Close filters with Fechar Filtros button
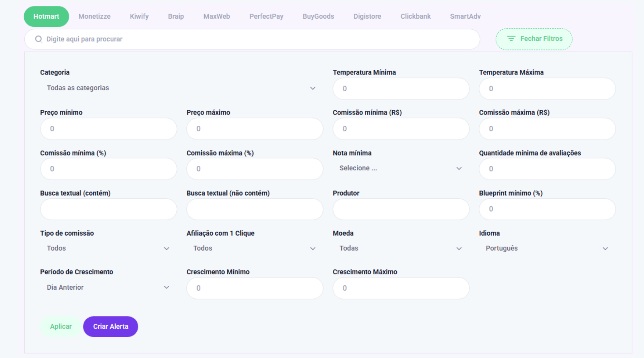The height and width of the screenshot is (358, 644). coord(534,39)
